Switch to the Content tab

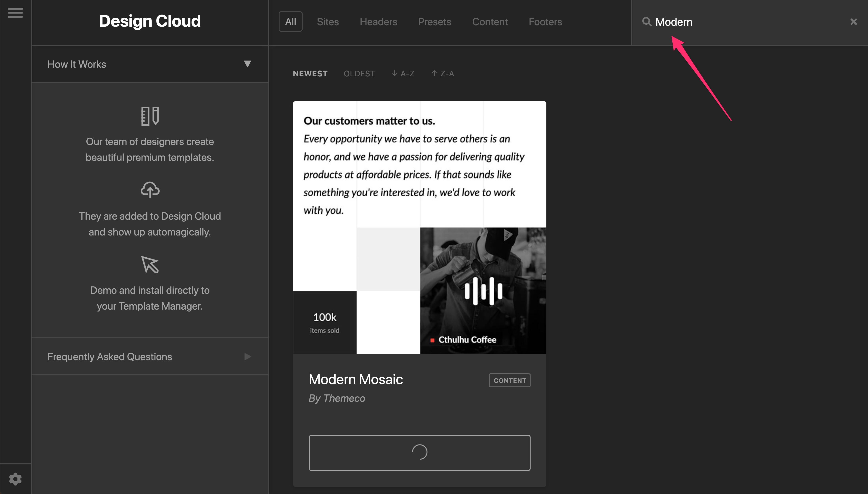[x=490, y=22]
